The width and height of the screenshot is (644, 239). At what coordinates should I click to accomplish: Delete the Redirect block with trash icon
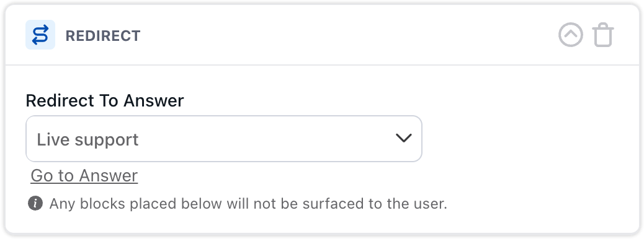(x=603, y=35)
